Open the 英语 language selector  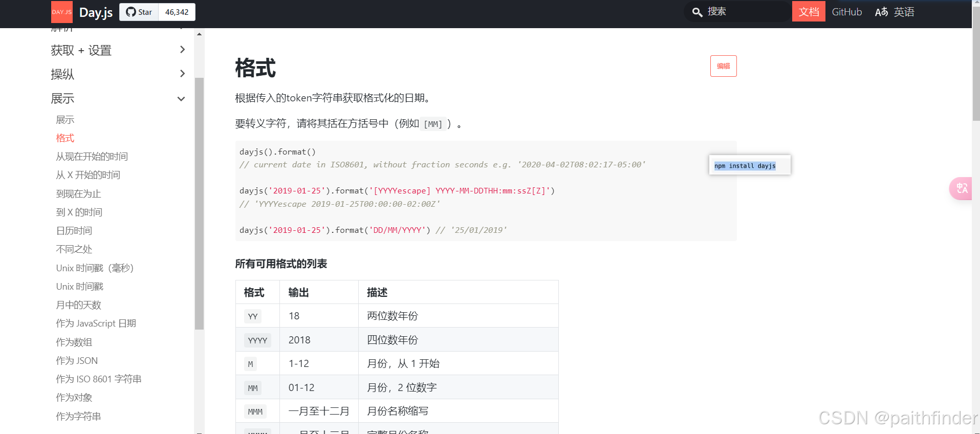point(904,12)
